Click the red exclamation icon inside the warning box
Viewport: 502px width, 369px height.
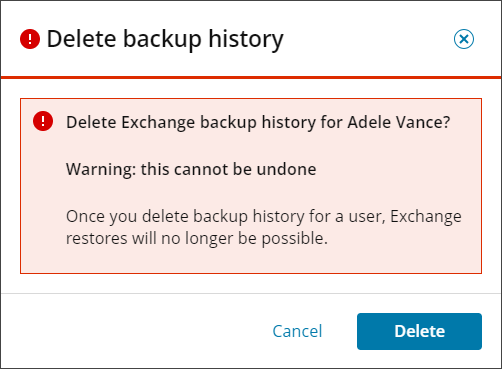[43, 121]
